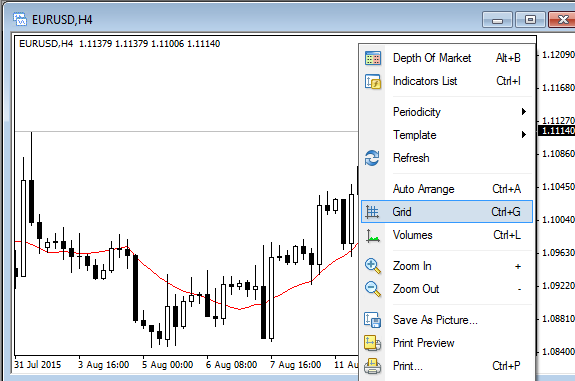
Task: Click the Zoom In magnifier icon
Action: click(373, 266)
